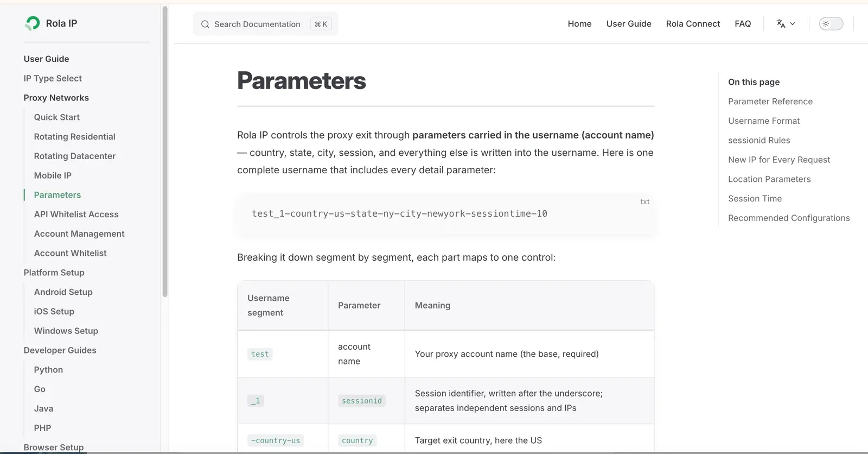Click the 'On this page' heading
Screen dimensions: 868x454
(x=754, y=82)
